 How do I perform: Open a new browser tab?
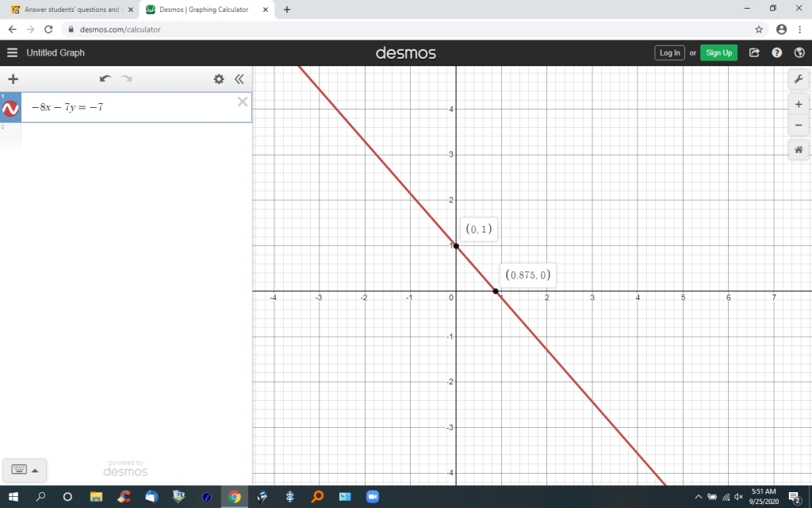[287, 10]
